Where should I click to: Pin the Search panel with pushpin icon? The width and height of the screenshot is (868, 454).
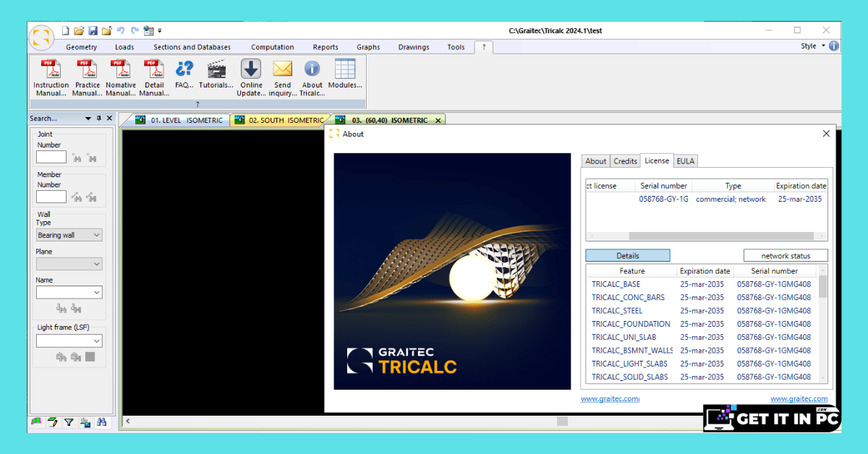[x=99, y=118]
